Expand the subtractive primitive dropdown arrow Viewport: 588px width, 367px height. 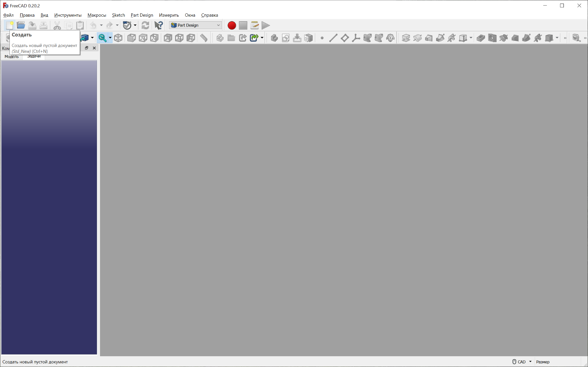coord(557,38)
